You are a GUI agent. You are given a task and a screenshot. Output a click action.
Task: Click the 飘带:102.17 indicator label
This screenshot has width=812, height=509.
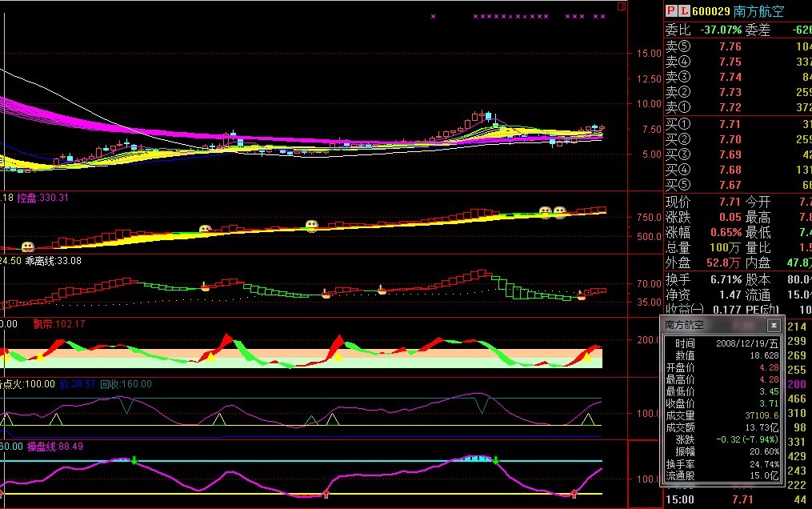click(59, 323)
